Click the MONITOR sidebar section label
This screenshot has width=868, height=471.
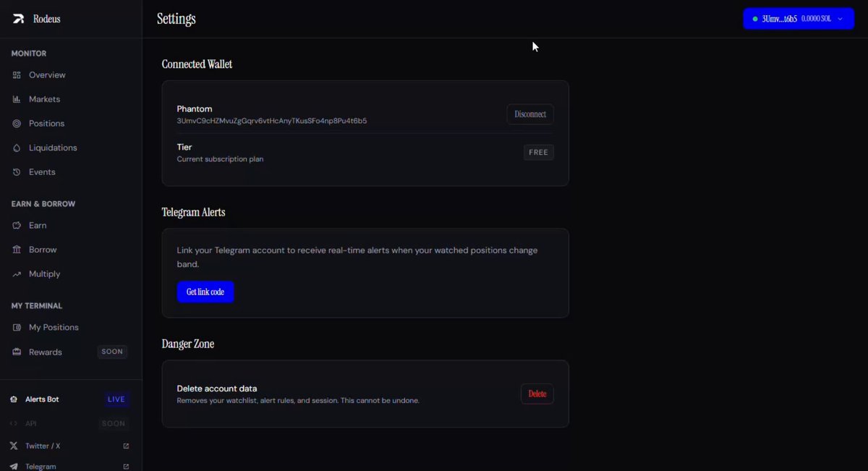pos(29,54)
